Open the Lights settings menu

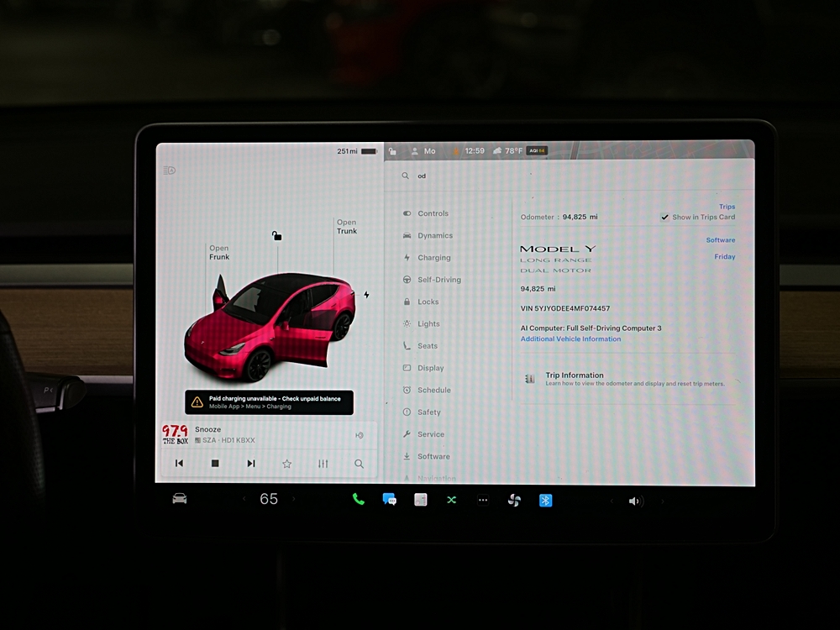(x=422, y=323)
